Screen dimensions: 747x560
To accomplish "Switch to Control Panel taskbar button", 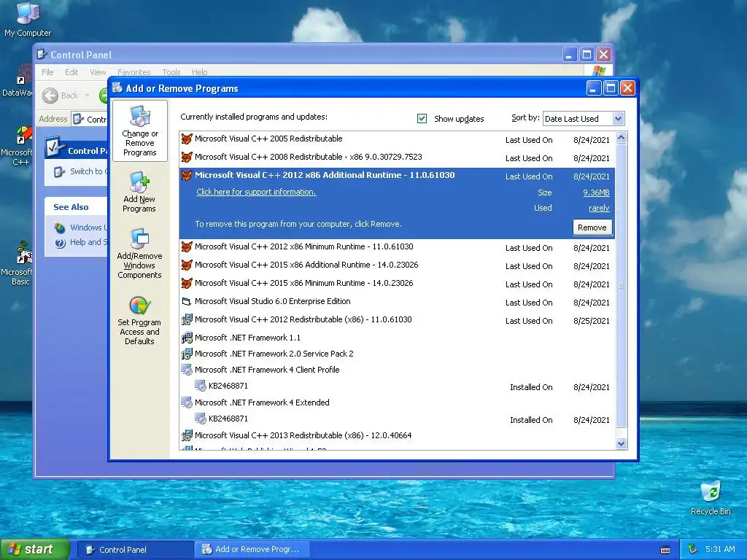I will [x=135, y=550].
